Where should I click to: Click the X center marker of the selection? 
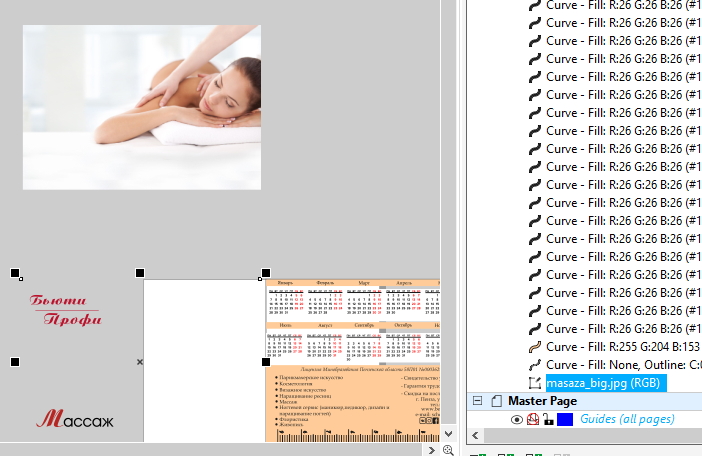pos(140,362)
